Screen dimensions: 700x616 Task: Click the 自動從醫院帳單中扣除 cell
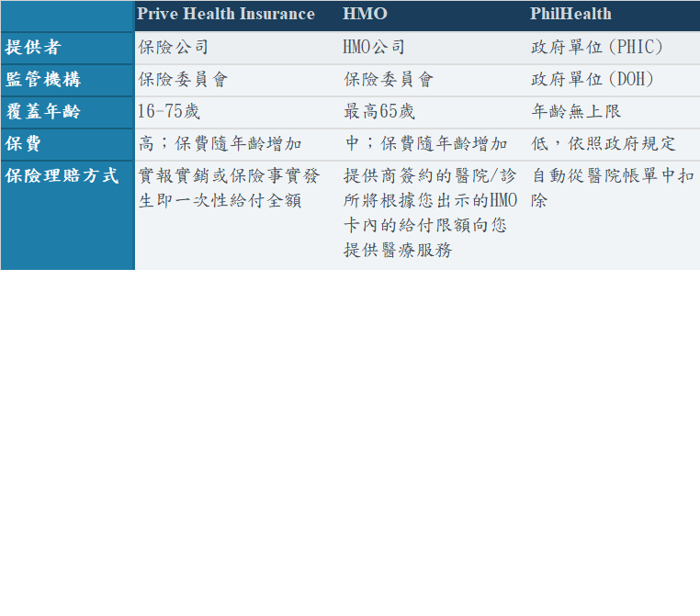612,187
